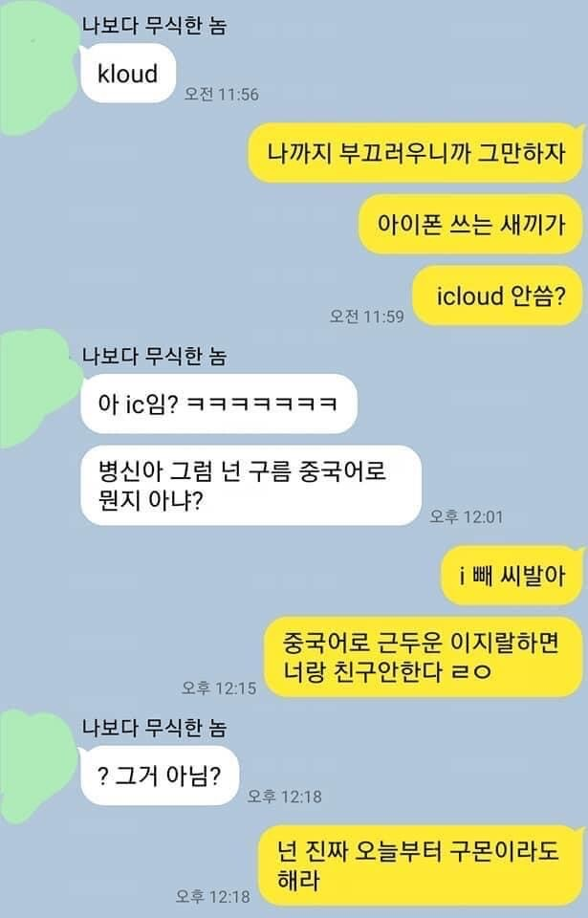
Task: Select the '병신아 그럼 넌 구름 중국어로' message
Action: click(250, 486)
